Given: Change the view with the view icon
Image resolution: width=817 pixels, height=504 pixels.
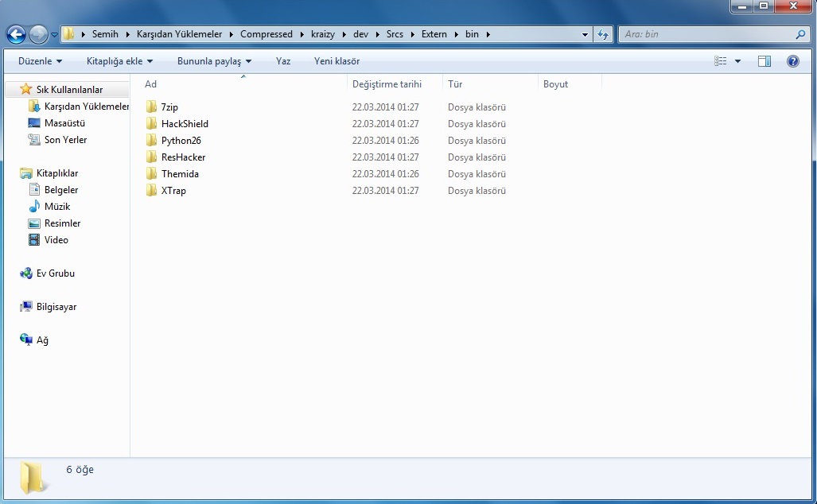Looking at the screenshot, I should click(x=721, y=61).
